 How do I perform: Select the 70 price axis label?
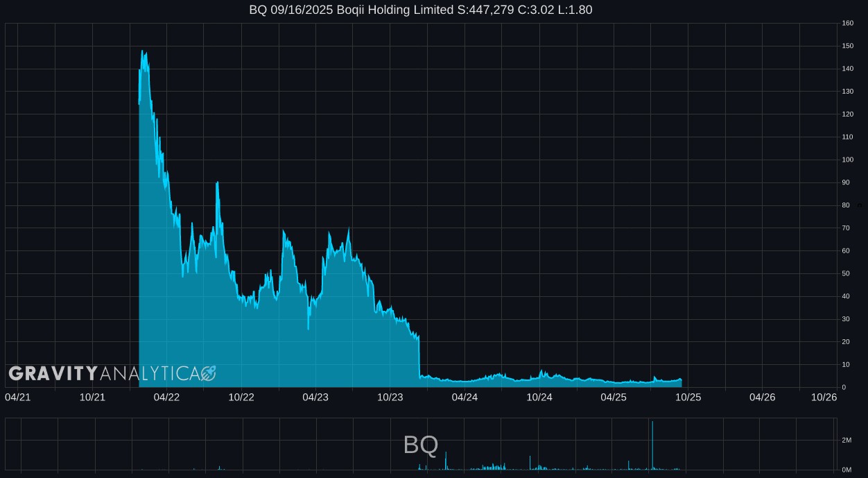(x=846, y=228)
